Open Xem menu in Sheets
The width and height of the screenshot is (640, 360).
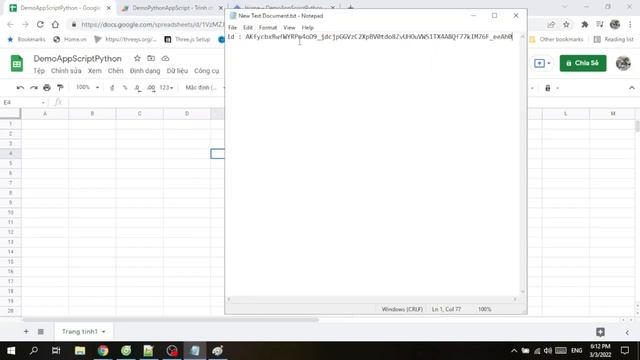[x=95, y=71]
